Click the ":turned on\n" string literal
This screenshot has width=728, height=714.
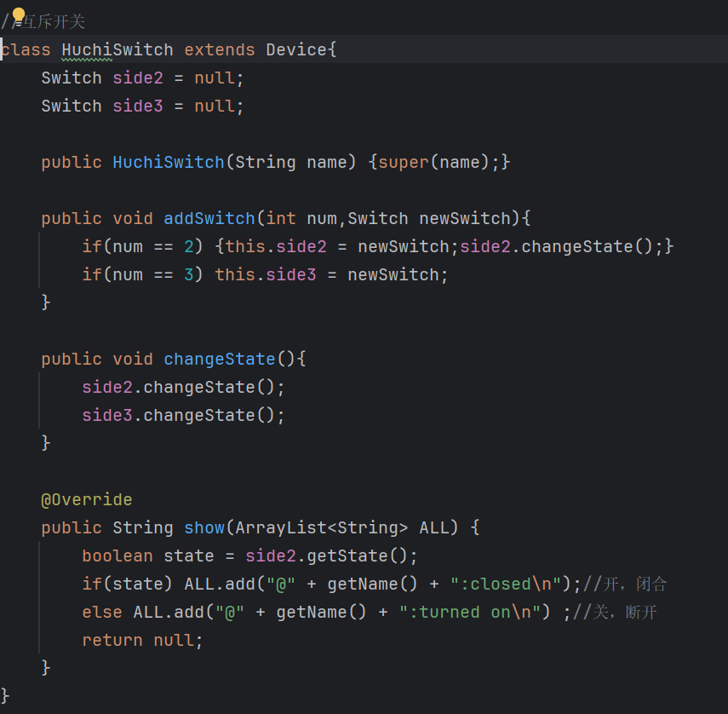point(470,613)
